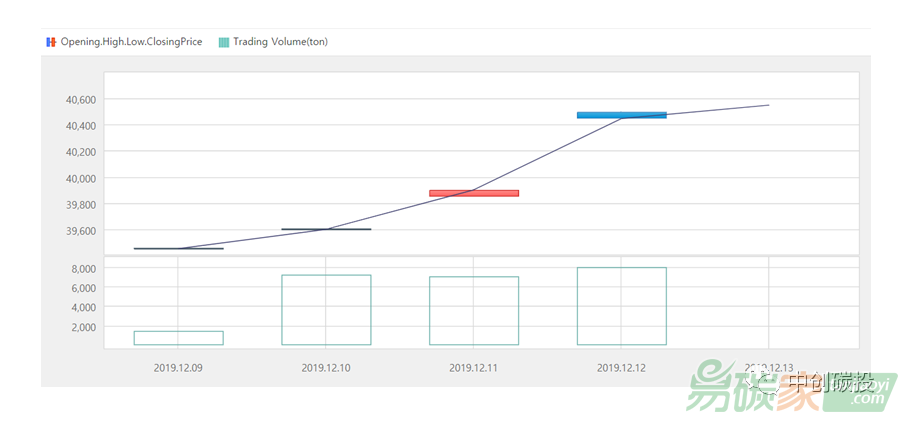Click the 40,600 price axis label
904x422 pixels.
[x=80, y=100]
